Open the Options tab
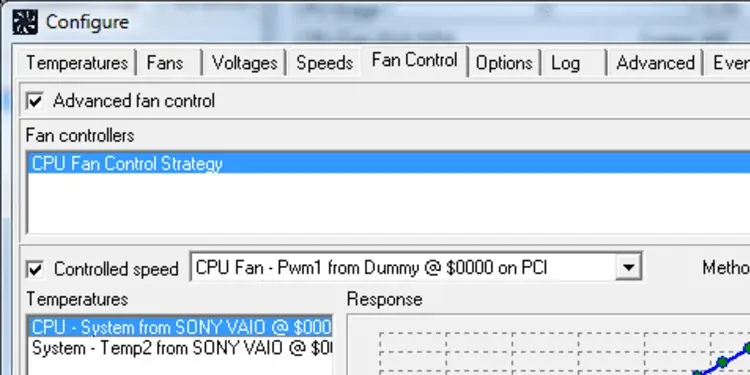Image resolution: width=750 pixels, height=375 pixels. (x=504, y=63)
